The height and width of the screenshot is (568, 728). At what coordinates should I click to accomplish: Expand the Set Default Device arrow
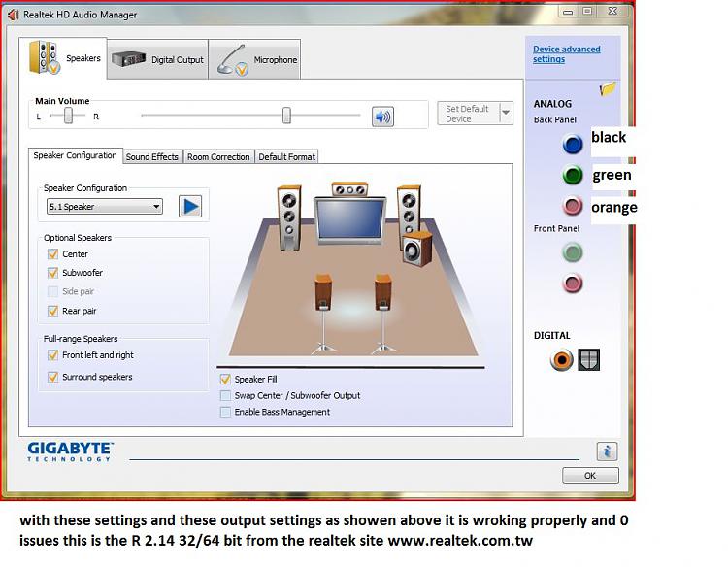tap(506, 113)
